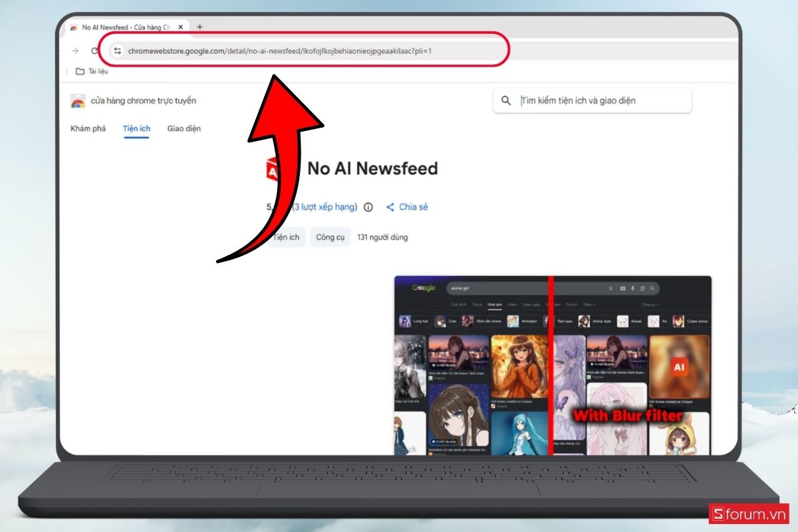Image resolution: width=798 pixels, height=532 pixels.
Task: Open the Blur filter preview screenshot
Action: pos(553,365)
